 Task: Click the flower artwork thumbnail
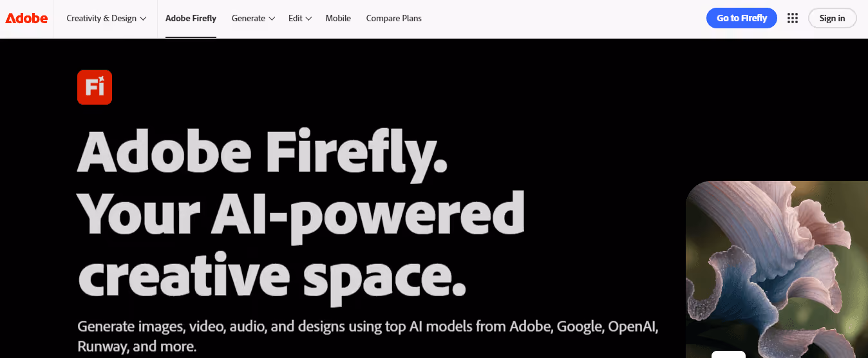coord(777,269)
